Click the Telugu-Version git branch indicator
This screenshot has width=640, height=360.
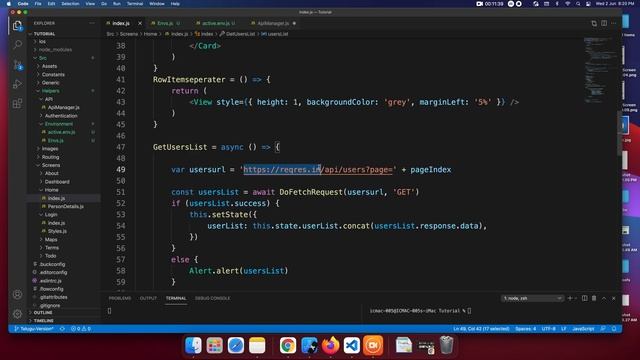pos(34,329)
